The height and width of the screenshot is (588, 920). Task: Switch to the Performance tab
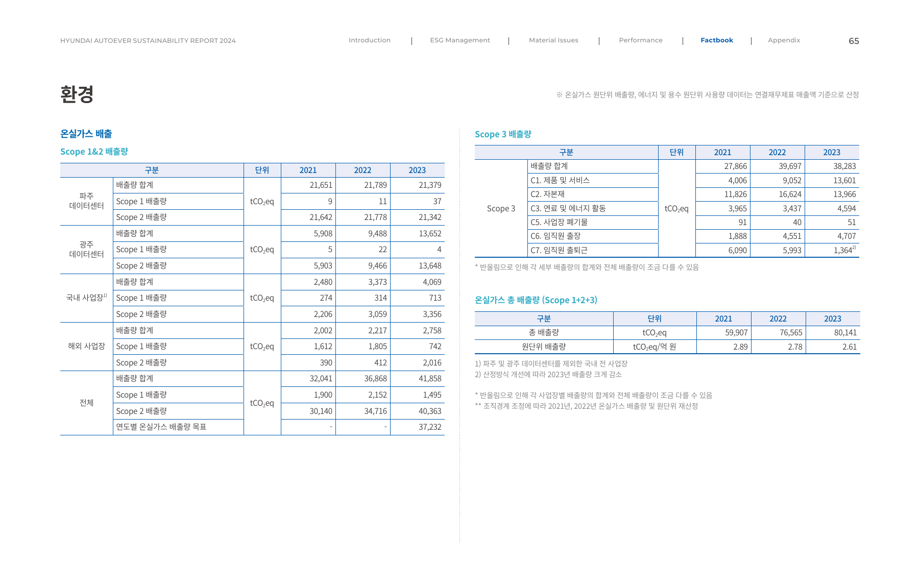[x=640, y=40]
